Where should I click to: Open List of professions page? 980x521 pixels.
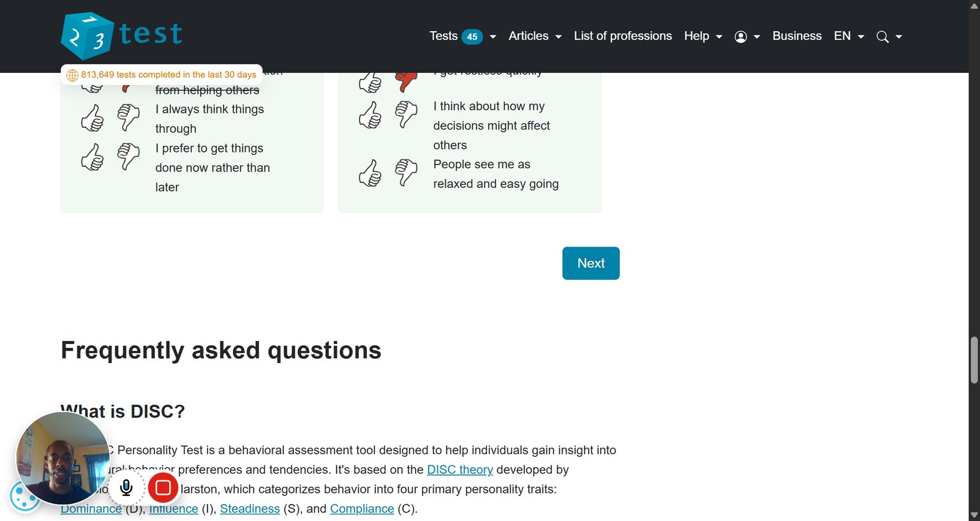coord(623,36)
